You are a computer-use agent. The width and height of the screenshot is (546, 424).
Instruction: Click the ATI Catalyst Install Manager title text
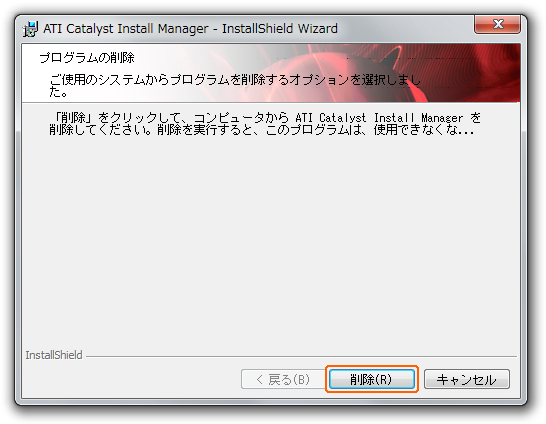190,29
